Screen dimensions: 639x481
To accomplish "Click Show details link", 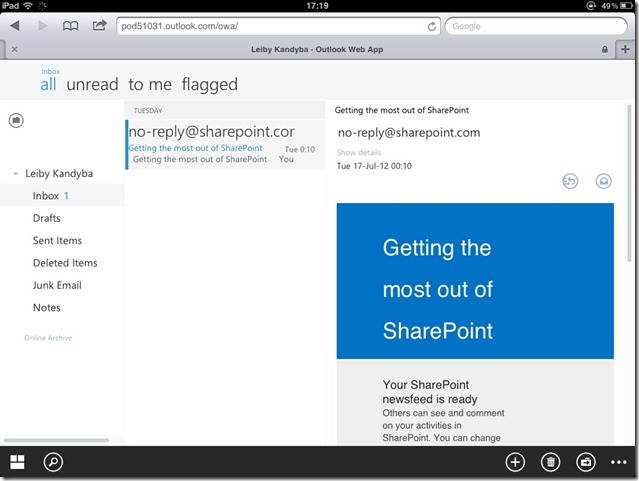I will coord(359,152).
